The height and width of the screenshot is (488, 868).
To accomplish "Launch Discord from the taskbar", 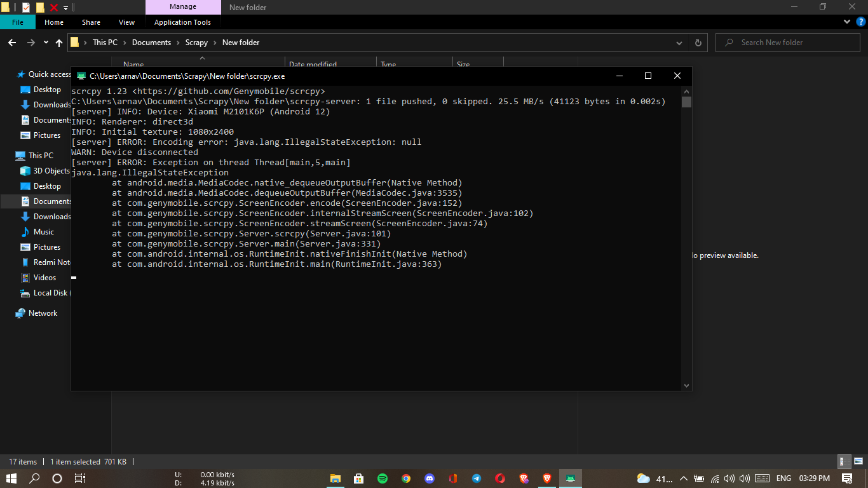I will point(430,478).
